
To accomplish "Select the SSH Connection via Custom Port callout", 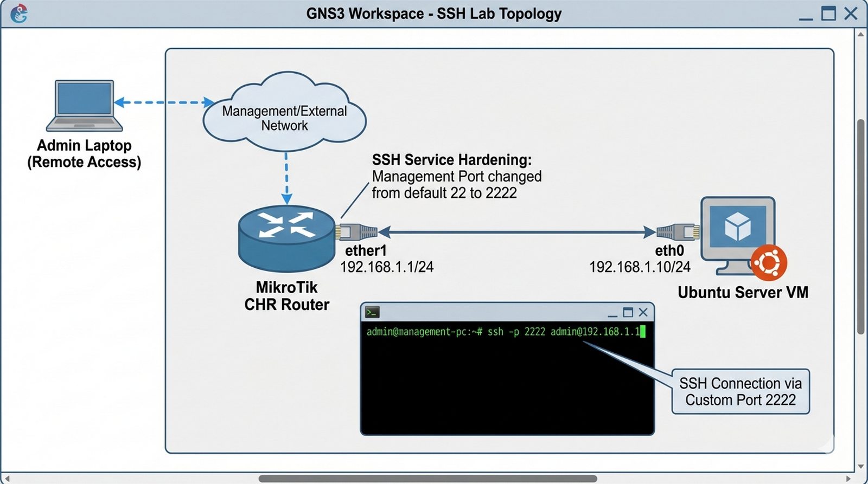I will [x=740, y=391].
